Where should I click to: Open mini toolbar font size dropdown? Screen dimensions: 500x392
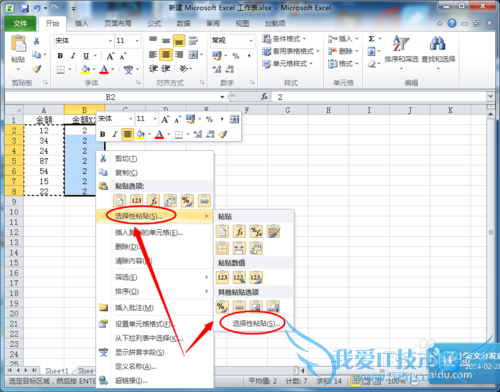click(155, 119)
